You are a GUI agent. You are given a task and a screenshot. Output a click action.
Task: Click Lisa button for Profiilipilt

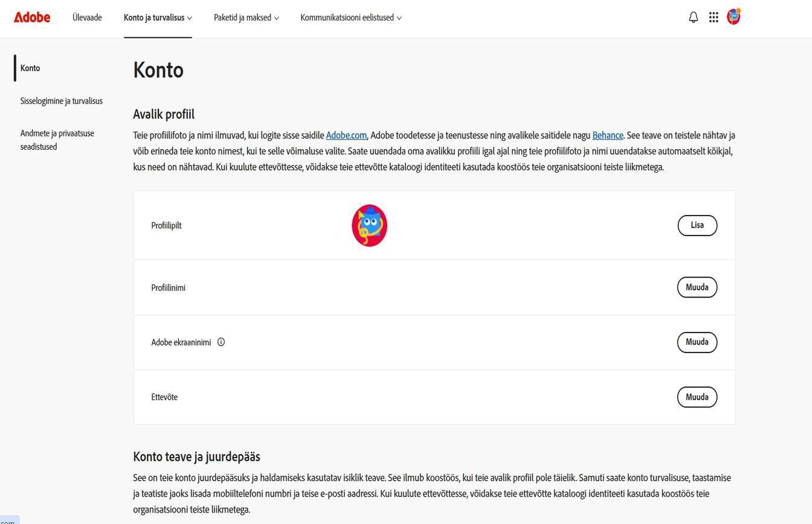click(697, 225)
